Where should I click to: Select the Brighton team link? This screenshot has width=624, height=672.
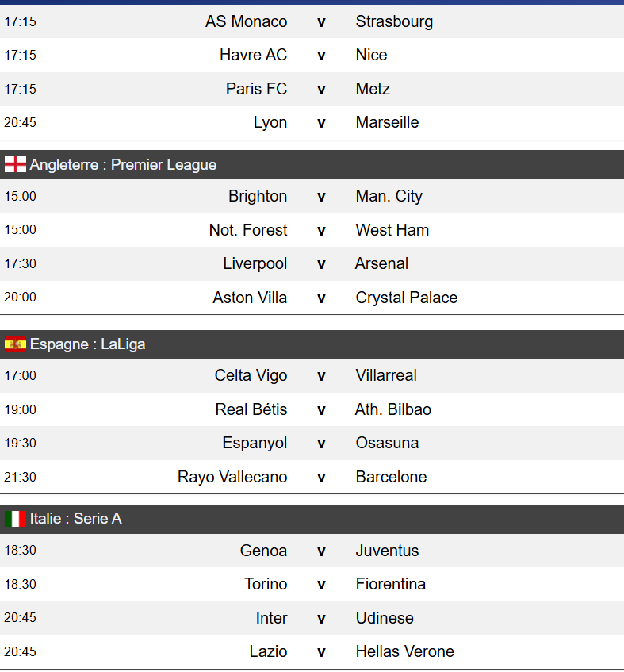[258, 196]
